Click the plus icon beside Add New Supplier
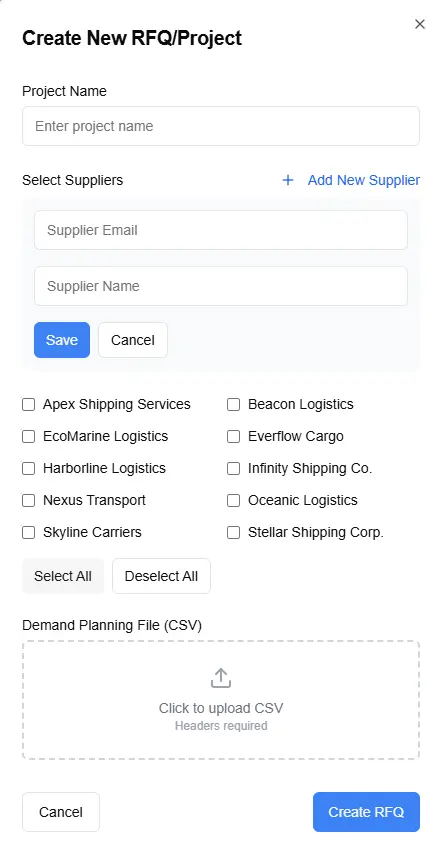The width and height of the screenshot is (438, 852). 288,180
